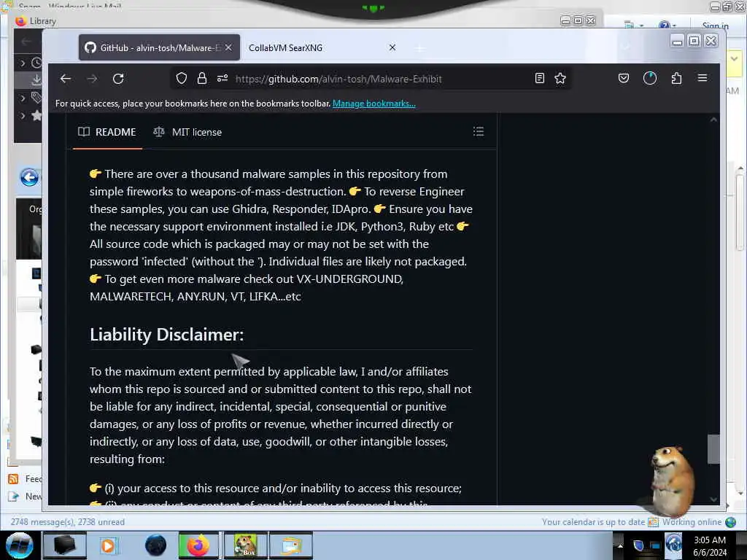Expand History item in Library sidebar
This screenshot has height=560, width=747.
[x=23, y=63]
